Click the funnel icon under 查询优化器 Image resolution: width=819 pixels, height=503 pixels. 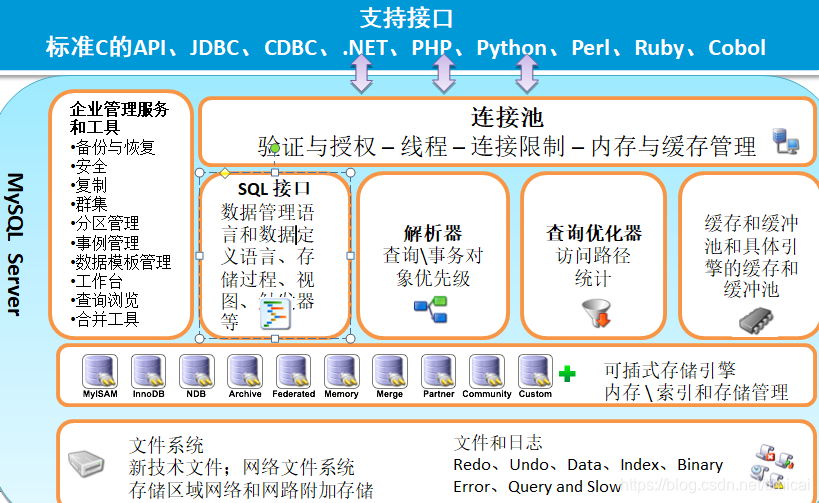pos(597,312)
